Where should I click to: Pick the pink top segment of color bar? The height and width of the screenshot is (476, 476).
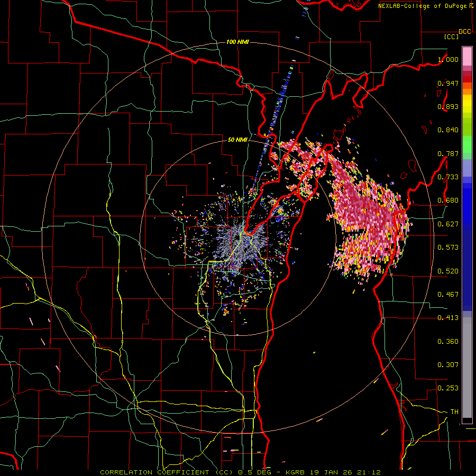467,56
